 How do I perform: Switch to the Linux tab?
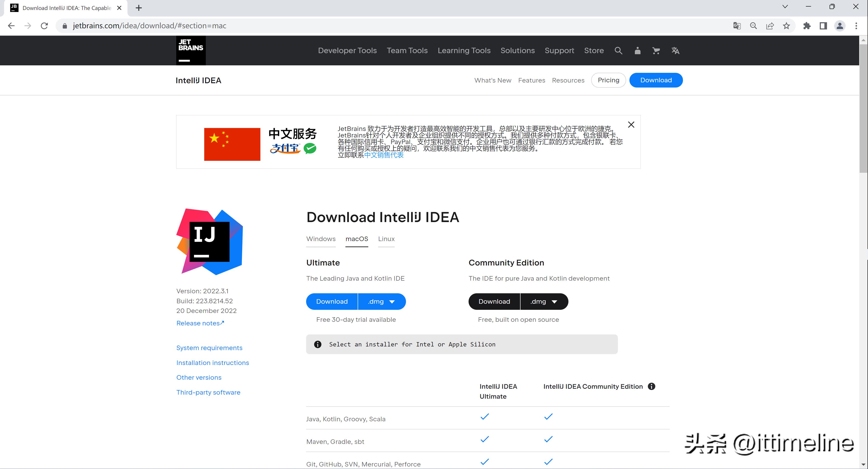386,239
